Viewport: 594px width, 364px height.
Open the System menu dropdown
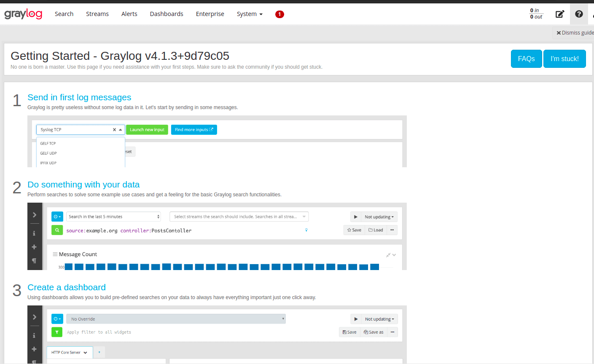[250, 13]
